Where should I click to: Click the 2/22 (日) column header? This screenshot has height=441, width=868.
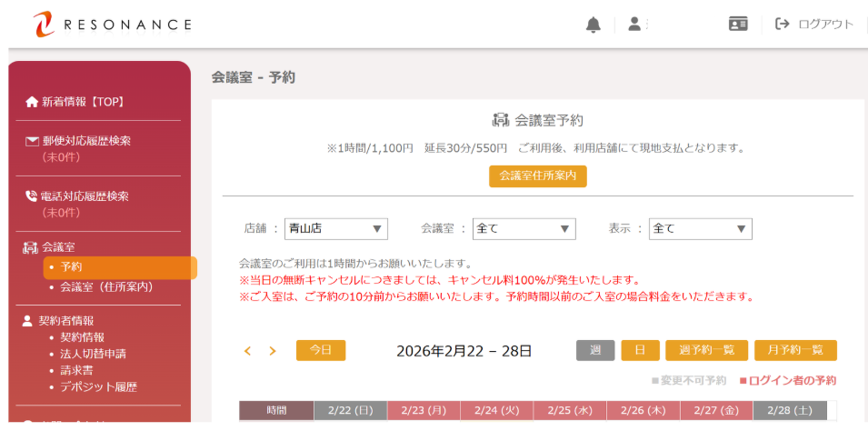[x=351, y=411]
